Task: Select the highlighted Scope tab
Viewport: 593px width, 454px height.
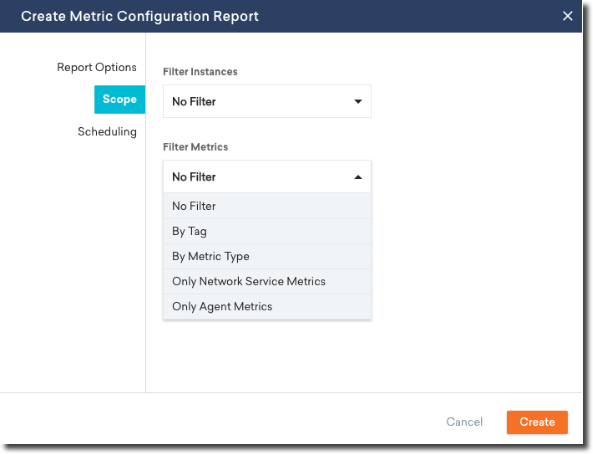Action: coord(120,100)
